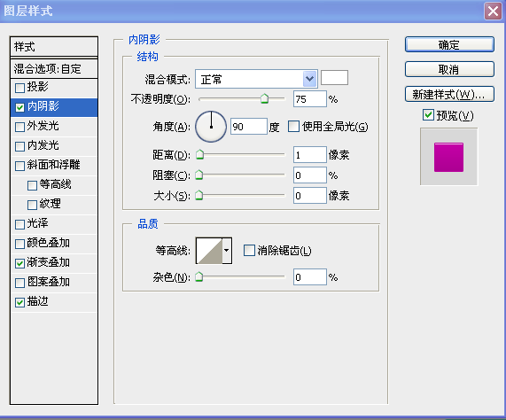Click the magenta style preview thumbnail

(x=448, y=157)
